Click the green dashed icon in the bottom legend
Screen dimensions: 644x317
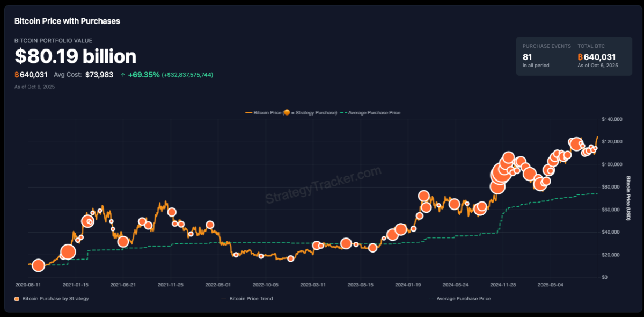point(431,299)
